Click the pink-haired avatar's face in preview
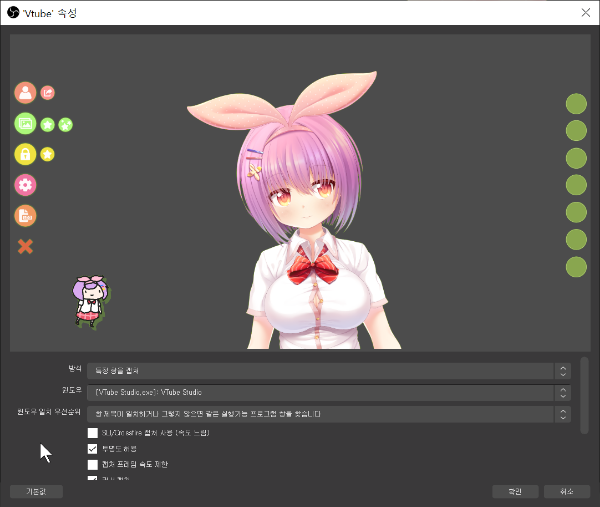This screenshot has width=600, height=507. [x=302, y=202]
